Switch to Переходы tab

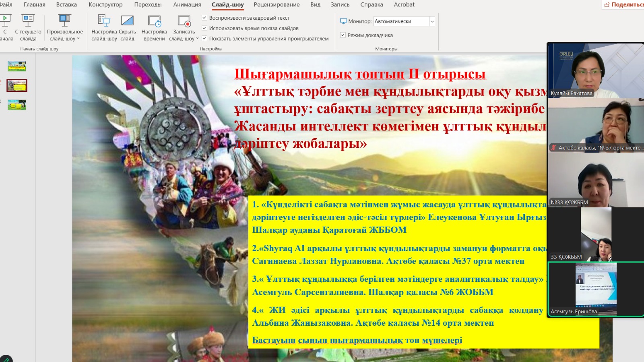click(148, 5)
